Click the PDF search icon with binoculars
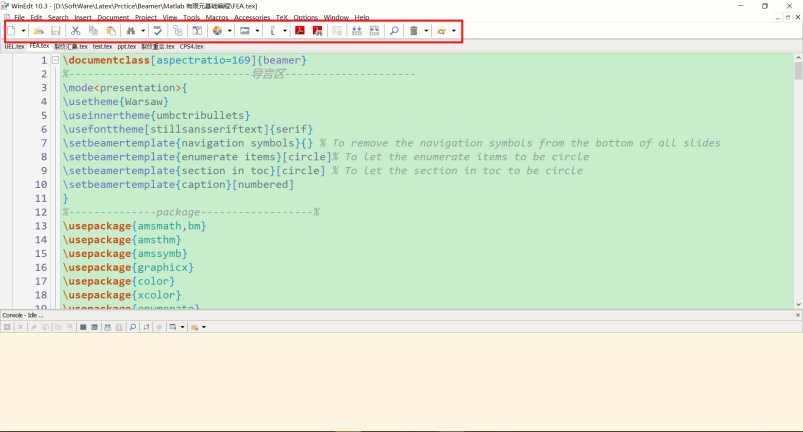Screen dimensions: 803x432 318,31
